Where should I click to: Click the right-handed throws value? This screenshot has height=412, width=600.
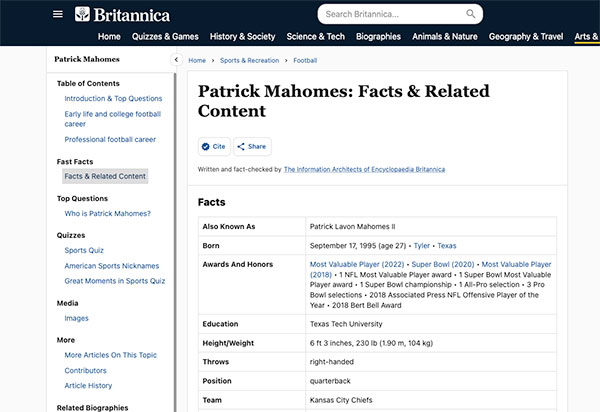coord(332,362)
